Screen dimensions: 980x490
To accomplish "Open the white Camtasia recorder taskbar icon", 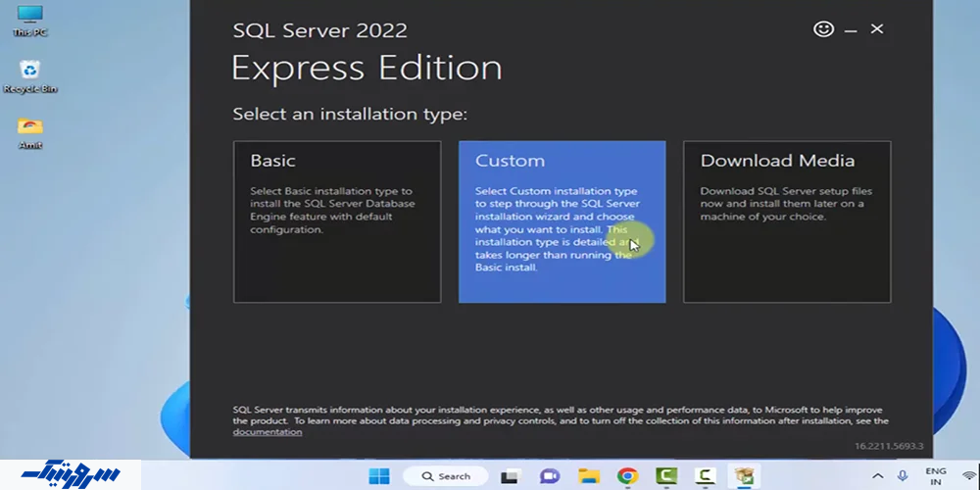I will tap(705, 476).
